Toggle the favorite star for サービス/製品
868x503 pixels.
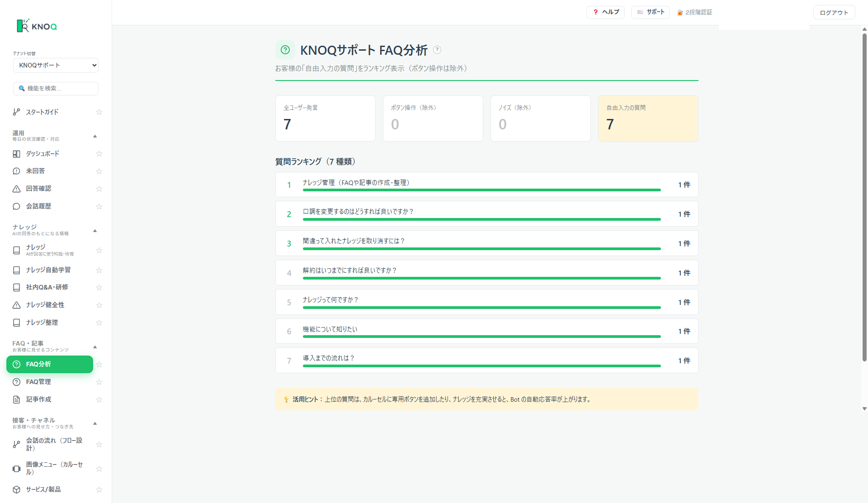coord(99,489)
